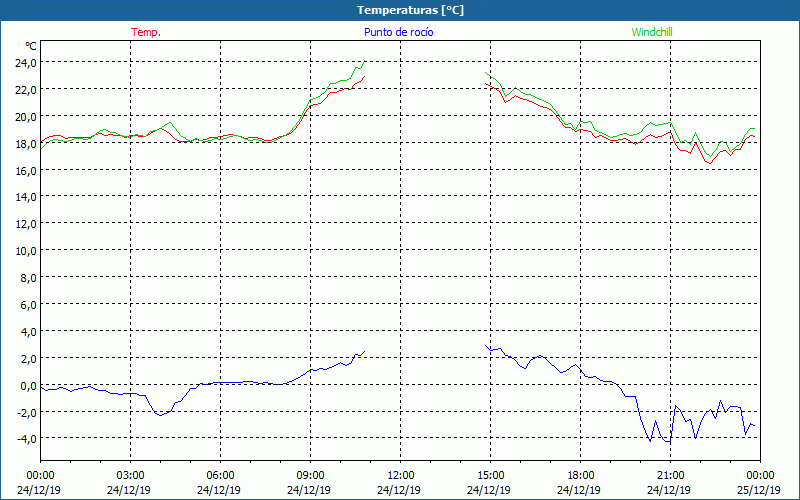This screenshot has width=800, height=500.
Task: Select the blue 'Punto de rocío' legend label
Action: [x=398, y=32]
